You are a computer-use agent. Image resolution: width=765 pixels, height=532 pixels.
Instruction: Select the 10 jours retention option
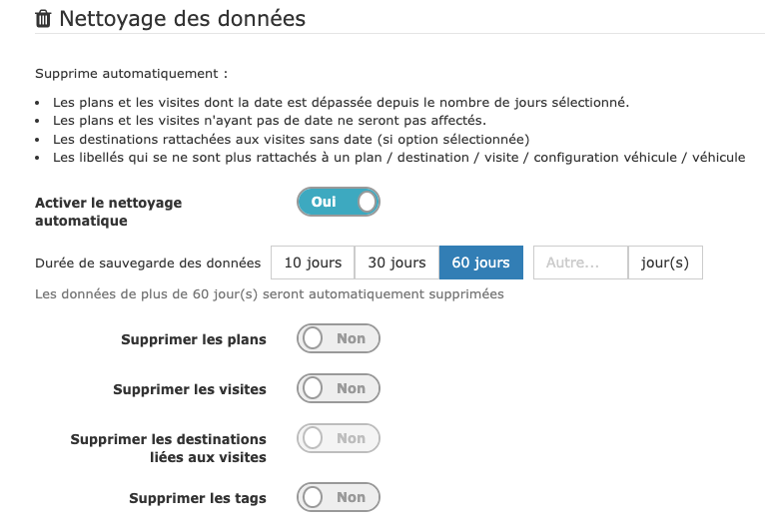coord(313,263)
